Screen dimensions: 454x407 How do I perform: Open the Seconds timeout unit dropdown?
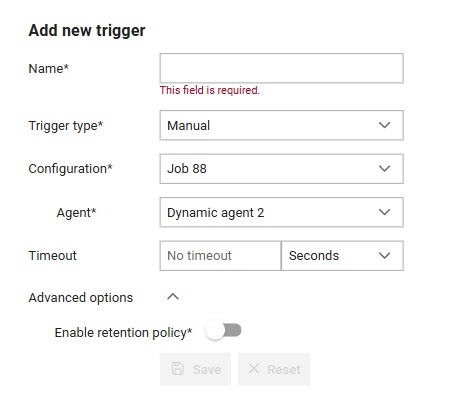(x=342, y=256)
